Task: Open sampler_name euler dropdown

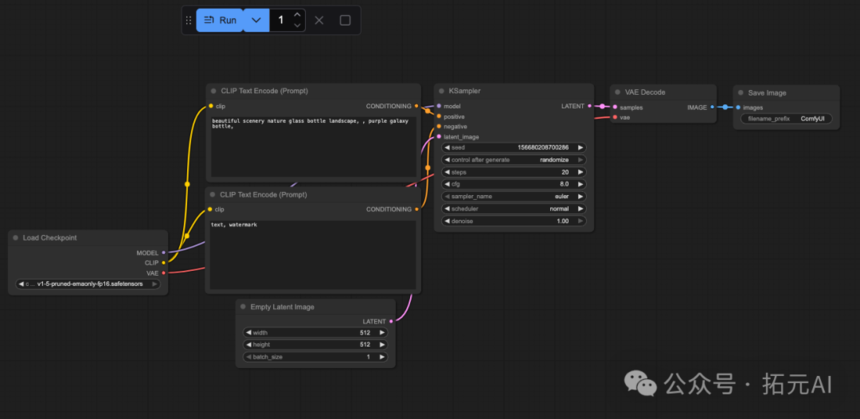Action: point(514,196)
